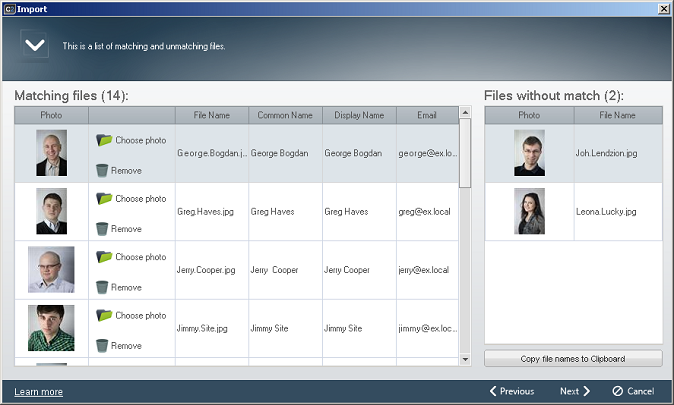The height and width of the screenshot is (405, 674).
Task: Click the folder icon for Greg Haves
Action: (x=104, y=198)
